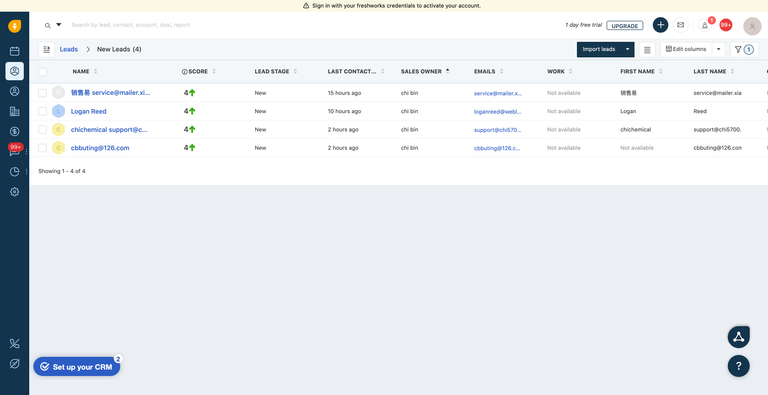Expand the Edit columns dropdown arrow
Screen dimensions: 768x395
click(719, 49)
